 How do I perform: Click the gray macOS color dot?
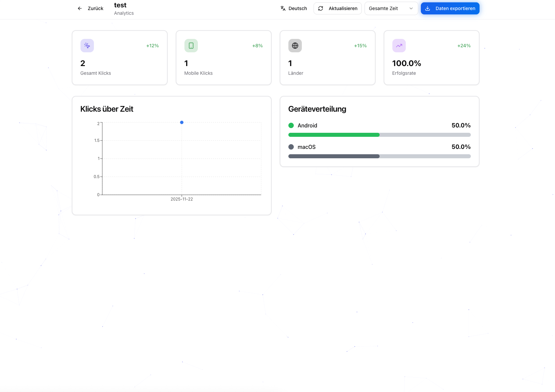click(x=291, y=147)
